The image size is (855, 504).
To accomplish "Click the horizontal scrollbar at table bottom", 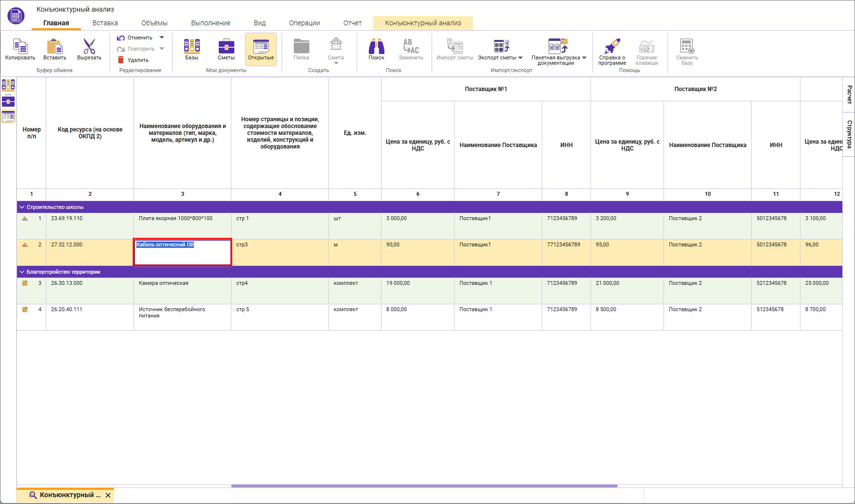I will (x=424, y=485).
